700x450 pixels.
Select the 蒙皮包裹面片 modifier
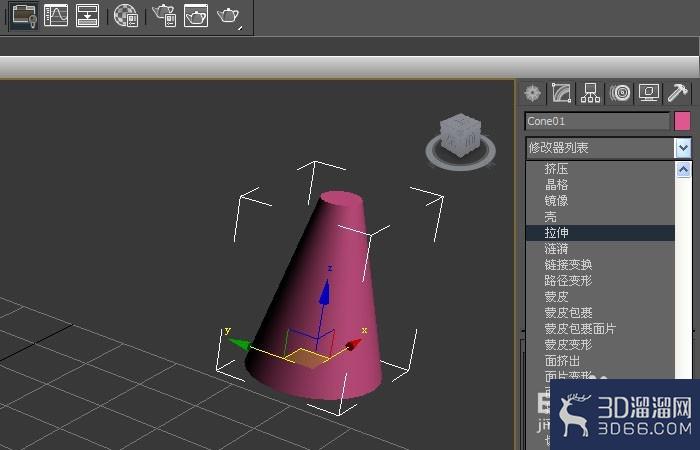tap(600, 329)
